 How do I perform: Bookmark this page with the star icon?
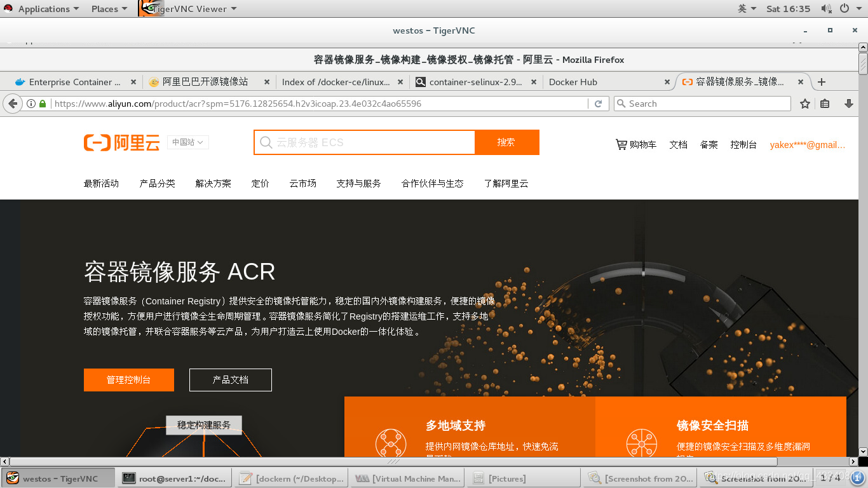click(x=805, y=104)
